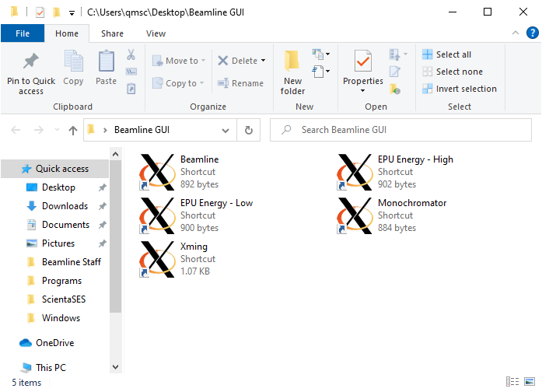Click the History ribbon icon

pos(395,89)
